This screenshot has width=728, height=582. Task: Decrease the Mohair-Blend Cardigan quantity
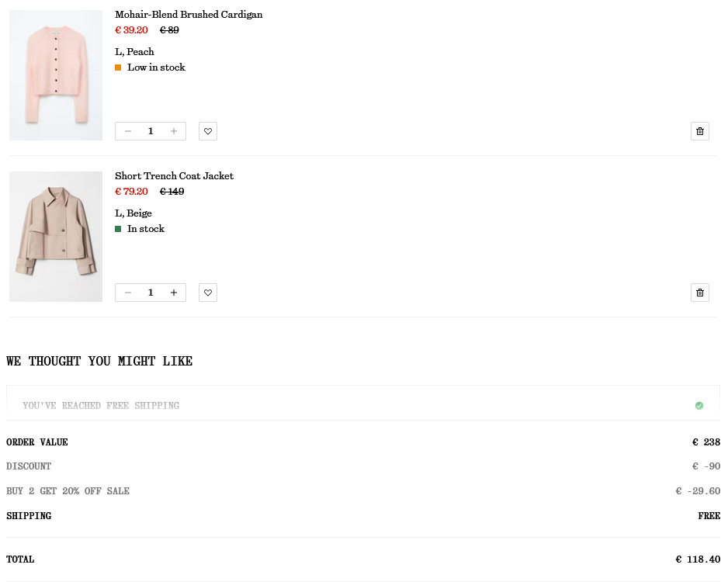pyautogui.click(x=128, y=131)
